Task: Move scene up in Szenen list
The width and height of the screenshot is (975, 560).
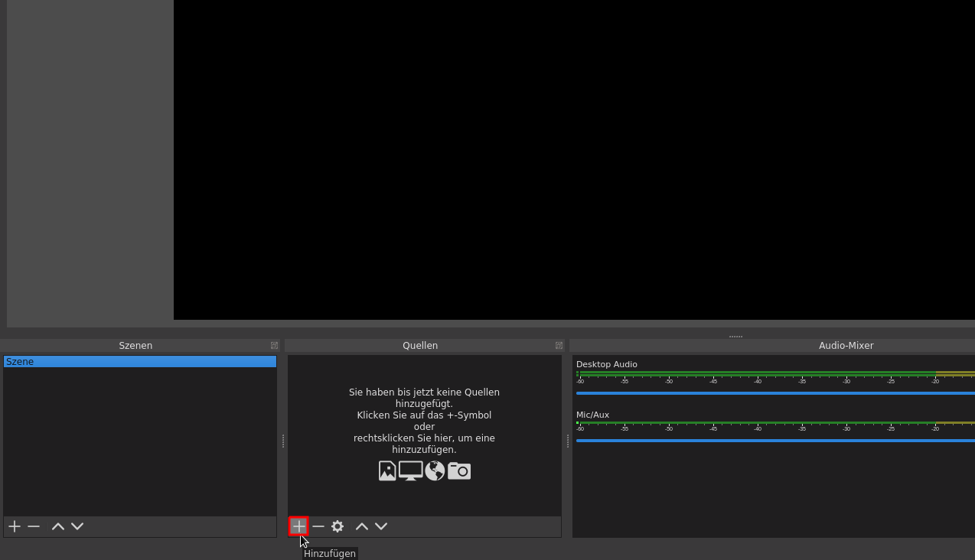Action: coord(57,526)
